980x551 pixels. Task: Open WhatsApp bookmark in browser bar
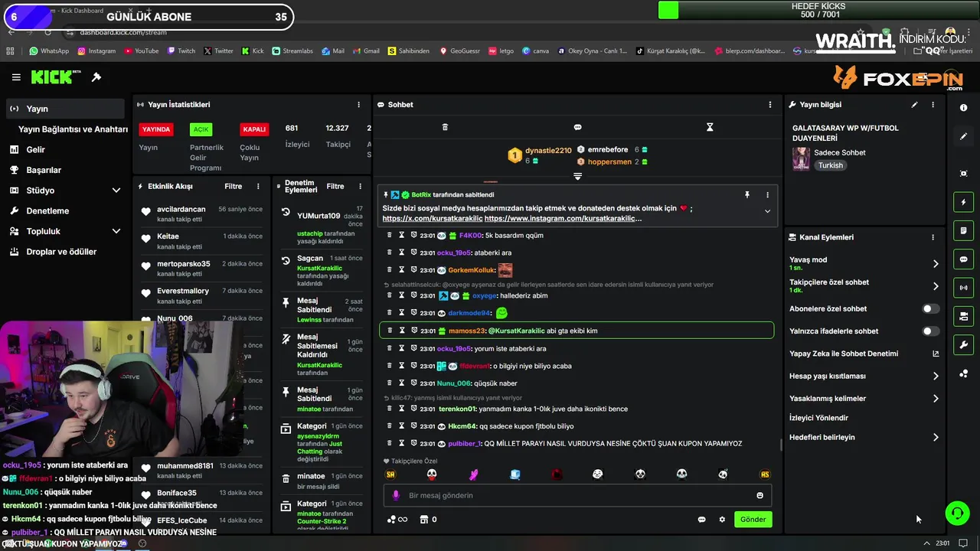pos(49,51)
